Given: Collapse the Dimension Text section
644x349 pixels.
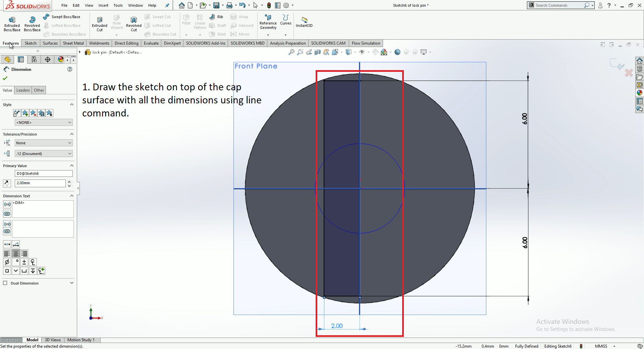Looking at the screenshot, I should coord(71,196).
